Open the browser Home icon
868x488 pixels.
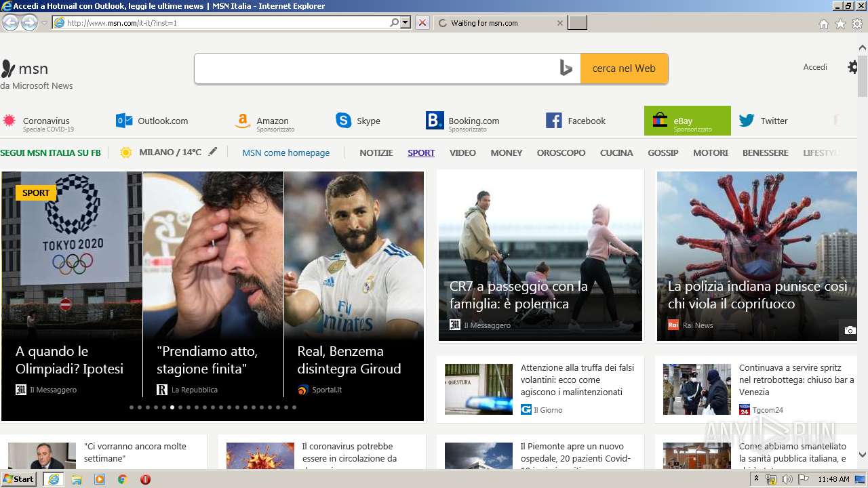[x=823, y=24]
